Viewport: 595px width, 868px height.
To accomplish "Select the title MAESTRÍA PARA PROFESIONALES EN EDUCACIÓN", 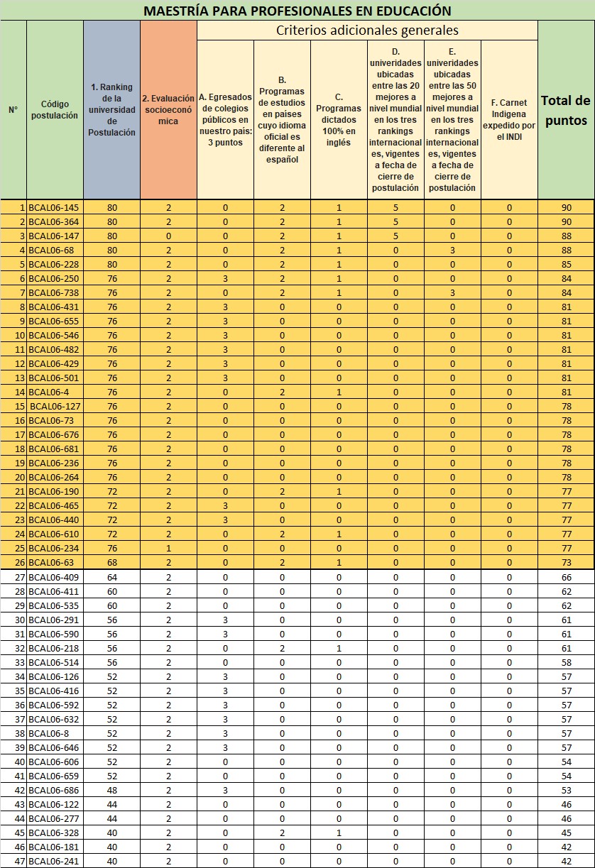I will pyautogui.click(x=297, y=11).
